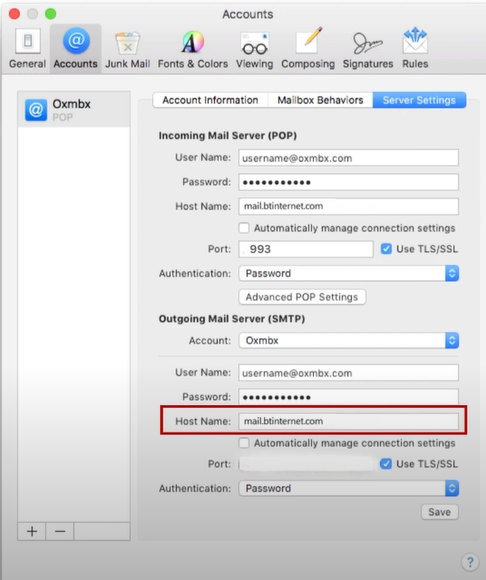Switch to Mailbox Behaviors tab
This screenshot has height=580, width=486.
pyautogui.click(x=320, y=100)
